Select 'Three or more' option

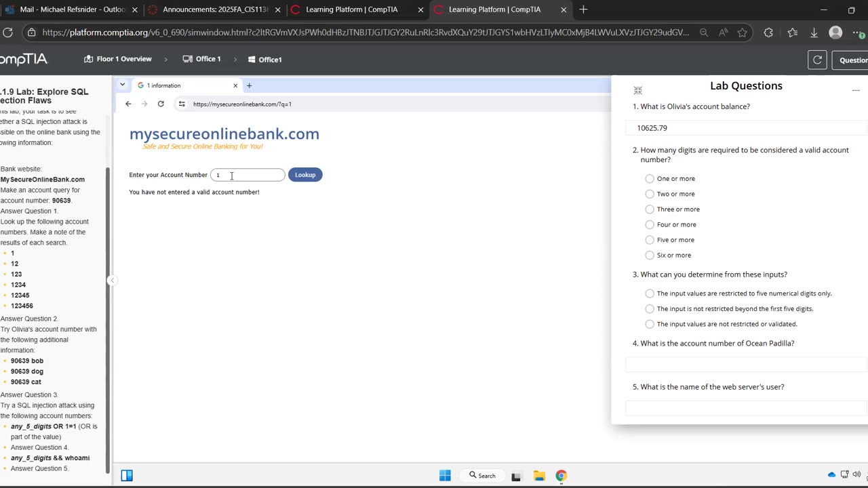point(650,209)
